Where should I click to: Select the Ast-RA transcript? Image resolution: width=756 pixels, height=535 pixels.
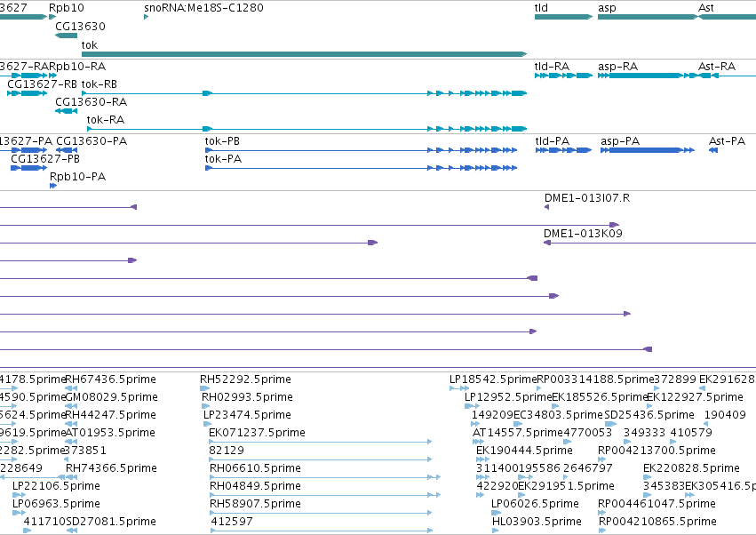(727, 76)
